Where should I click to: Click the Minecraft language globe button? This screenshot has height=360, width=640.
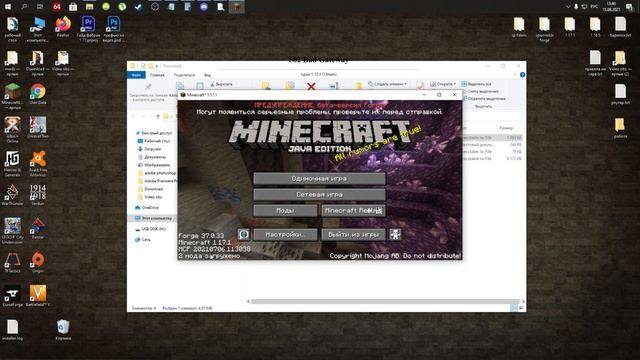[x=244, y=234]
